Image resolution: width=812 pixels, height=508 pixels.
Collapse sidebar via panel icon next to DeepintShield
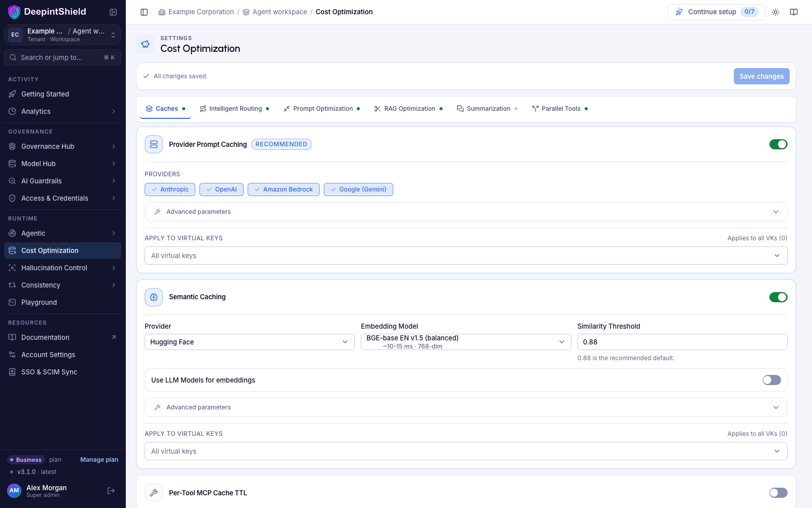[x=113, y=12]
